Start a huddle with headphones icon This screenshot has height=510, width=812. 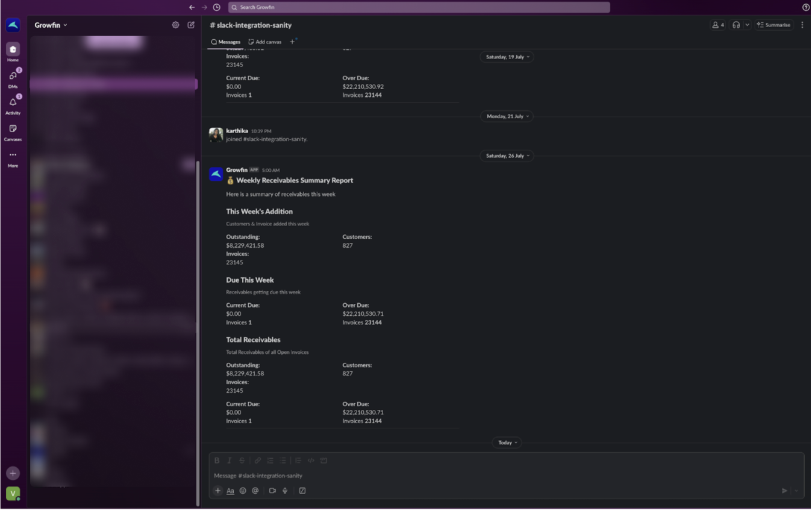[736, 25]
